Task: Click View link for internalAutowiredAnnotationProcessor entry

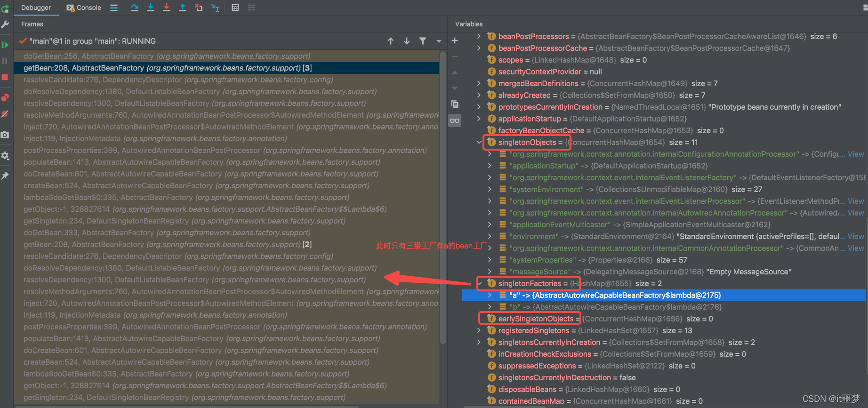Action: 856,213
